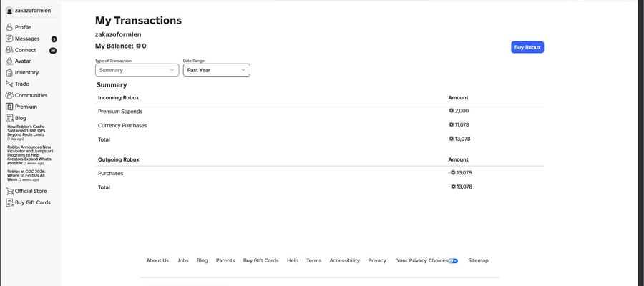Click the 2,000 premium stipends amount

click(x=462, y=111)
